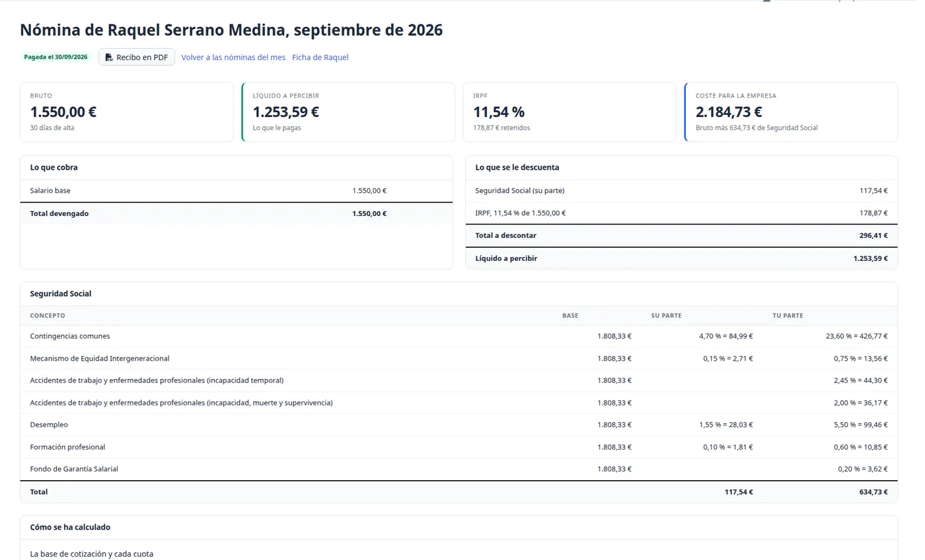The height and width of the screenshot is (560, 925).
Task: Click the Cómo se ha calculado heading
Action: click(70, 528)
